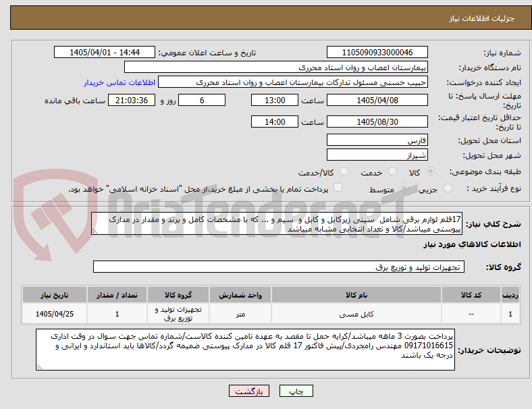Click the price validity date 1405/08/30
This screenshot has height=409, width=532.
click(377, 121)
